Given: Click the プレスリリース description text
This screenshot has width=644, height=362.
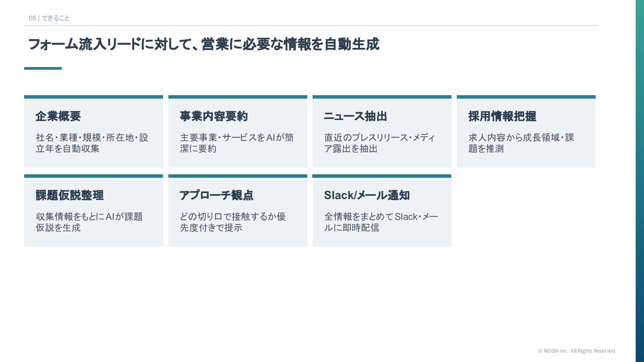Looking at the screenshot, I should 379,143.
